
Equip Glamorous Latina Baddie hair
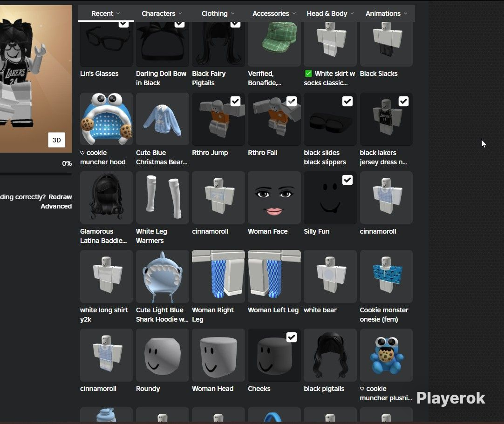pos(106,198)
